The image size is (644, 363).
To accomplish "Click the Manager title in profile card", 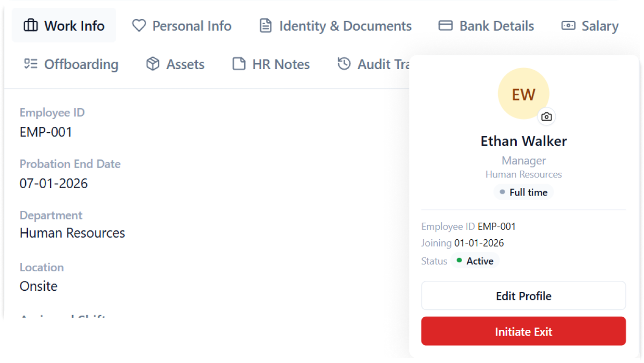I will point(524,161).
